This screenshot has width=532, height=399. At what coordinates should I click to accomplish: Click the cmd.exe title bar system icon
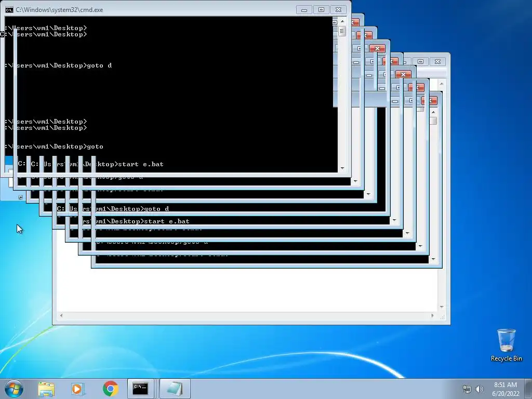coord(9,10)
